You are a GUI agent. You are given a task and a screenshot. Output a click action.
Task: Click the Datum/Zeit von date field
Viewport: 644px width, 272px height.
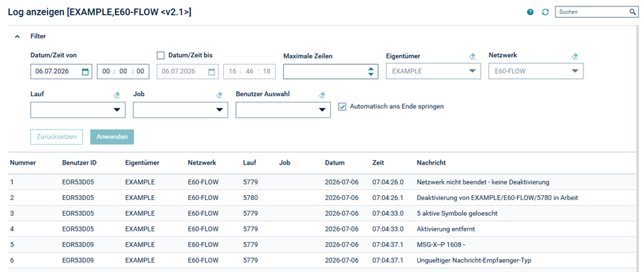point(61,71)
